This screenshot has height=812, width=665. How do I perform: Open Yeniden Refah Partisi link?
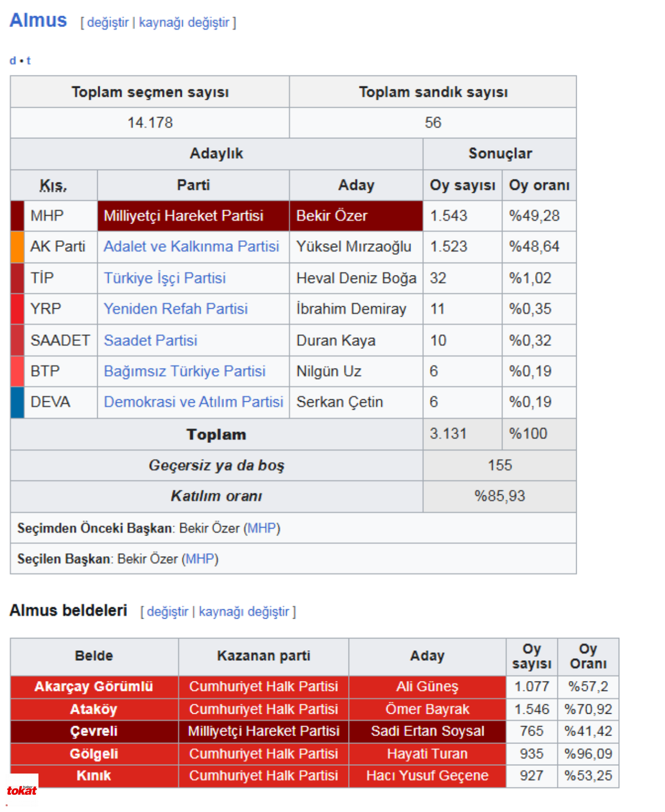click(176, 309)
